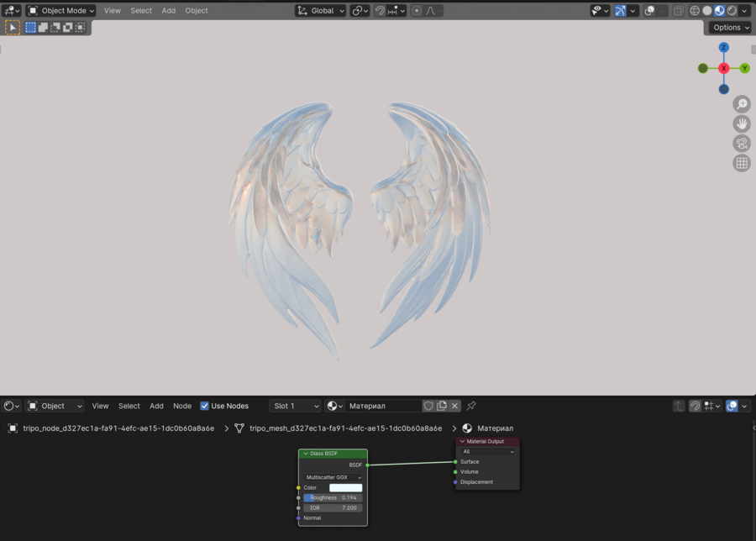Click the Options button in the viewport
This screenshot has width=756, height=541.
click(x=728, y=28)
